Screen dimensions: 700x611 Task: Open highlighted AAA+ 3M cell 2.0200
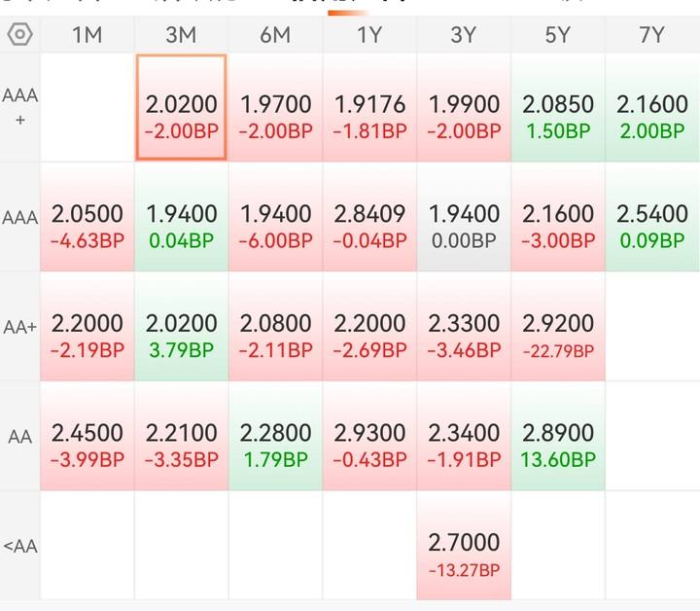(181, 107)
